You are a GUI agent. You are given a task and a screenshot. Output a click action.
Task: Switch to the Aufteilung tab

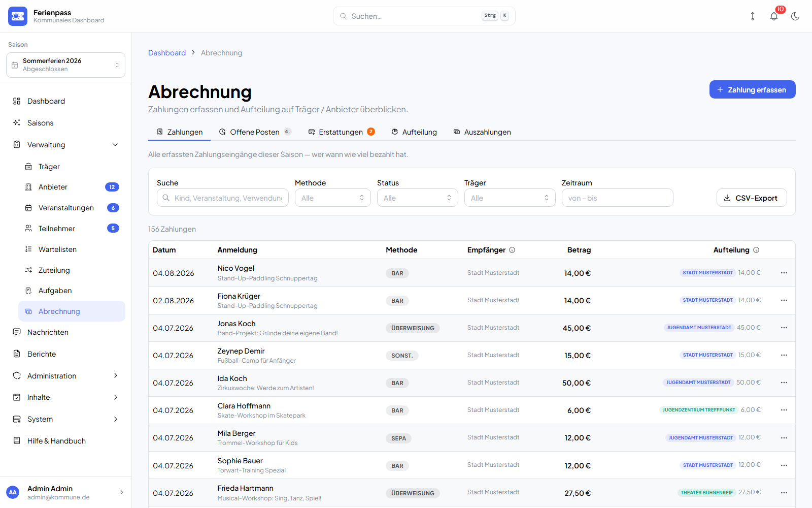point(414,132)
